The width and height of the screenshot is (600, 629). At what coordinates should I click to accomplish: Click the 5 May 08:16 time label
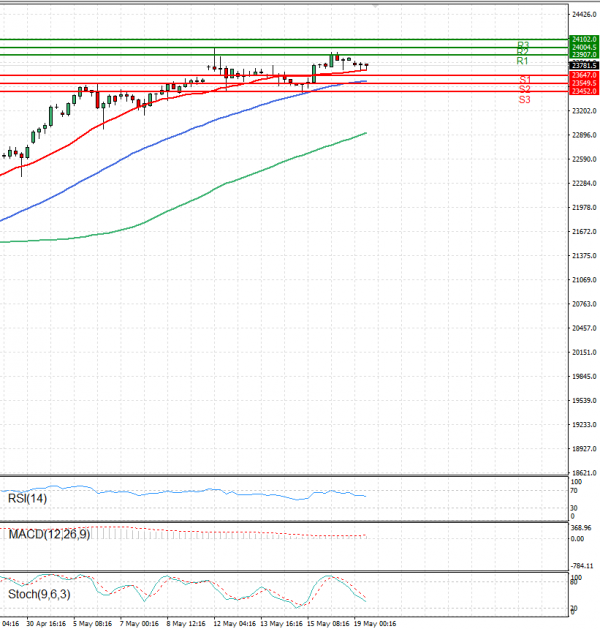[92, 622]
